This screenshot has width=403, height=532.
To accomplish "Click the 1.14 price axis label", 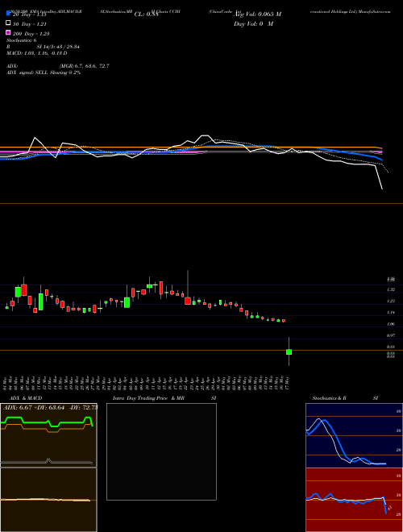I will [x=390, y=312].
